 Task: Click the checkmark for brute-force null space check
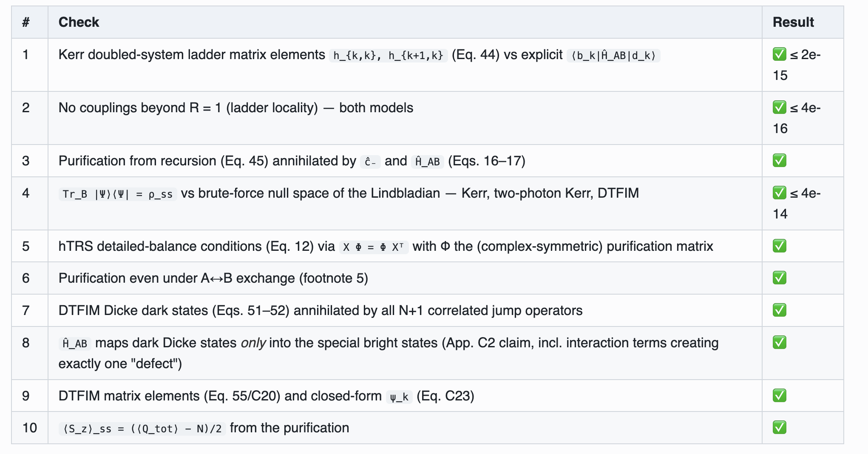780,193
